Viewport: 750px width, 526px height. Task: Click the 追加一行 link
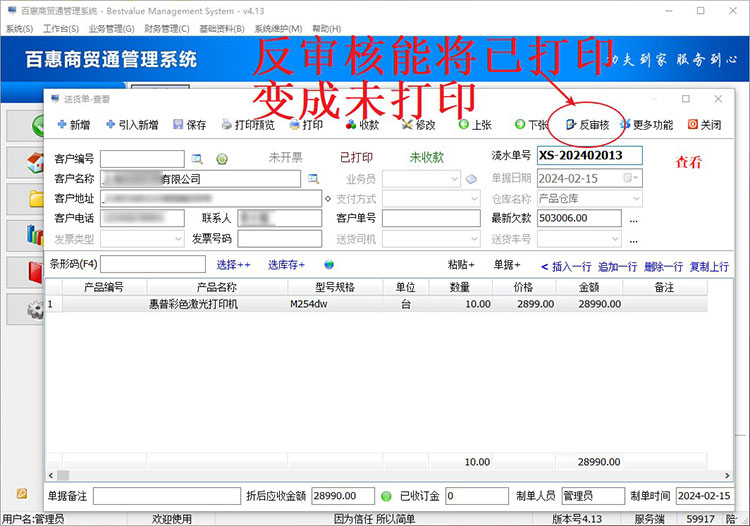618,267
